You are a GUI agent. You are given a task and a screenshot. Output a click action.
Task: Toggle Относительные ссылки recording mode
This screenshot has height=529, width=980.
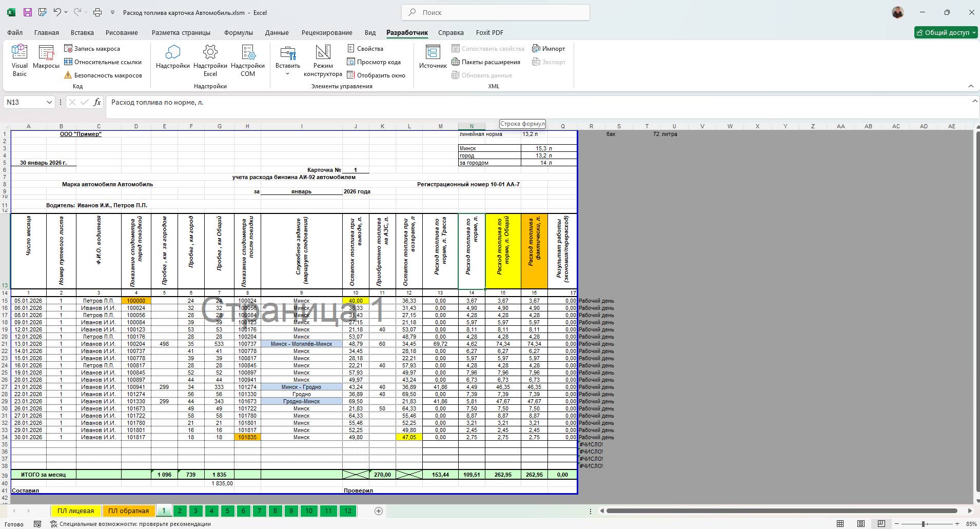point(103,62)
